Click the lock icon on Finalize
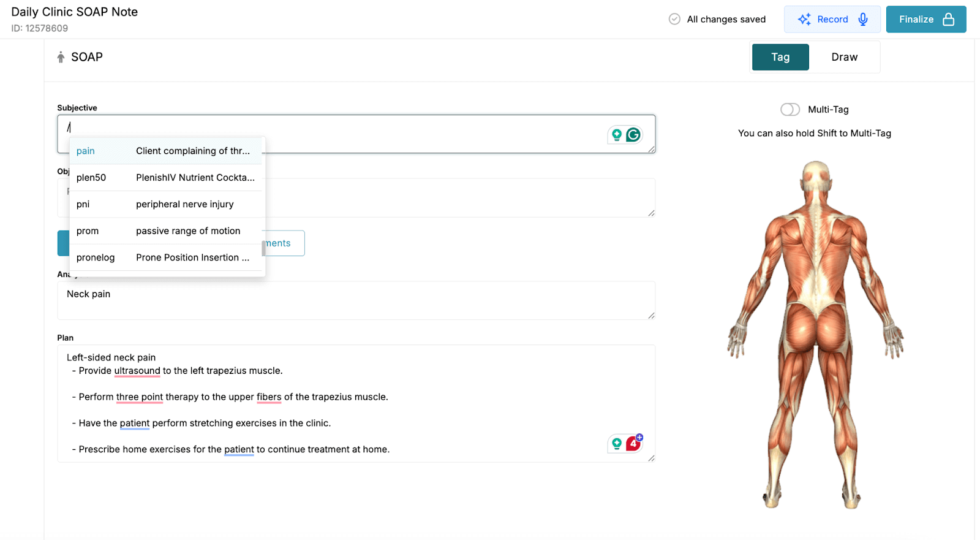Viewport: 980px width, 540px height. click(948, 20)
